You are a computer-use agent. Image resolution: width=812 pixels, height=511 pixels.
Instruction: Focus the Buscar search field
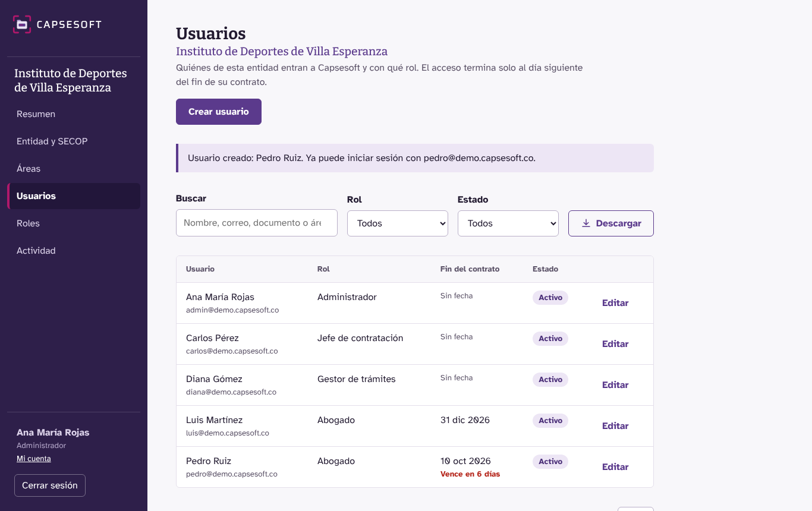pos(257,223)
